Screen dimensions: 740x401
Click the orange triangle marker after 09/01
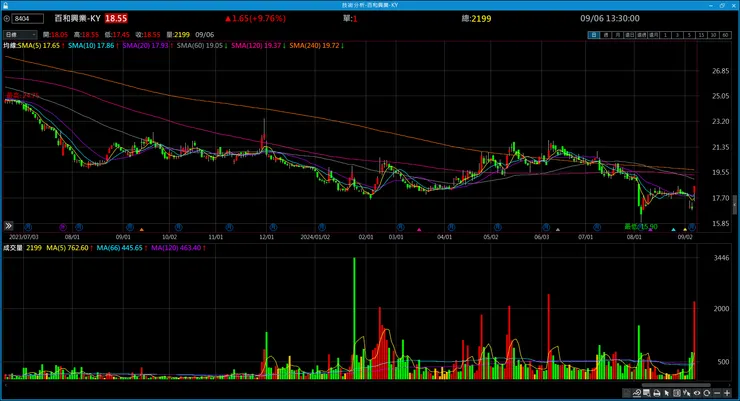pos(142,229)
